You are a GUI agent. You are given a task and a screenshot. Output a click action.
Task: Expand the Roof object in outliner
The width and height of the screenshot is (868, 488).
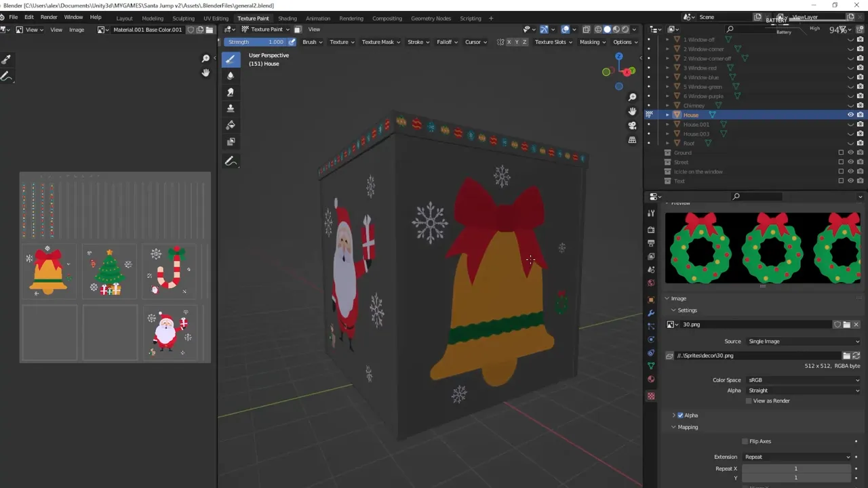click(667, 143)
